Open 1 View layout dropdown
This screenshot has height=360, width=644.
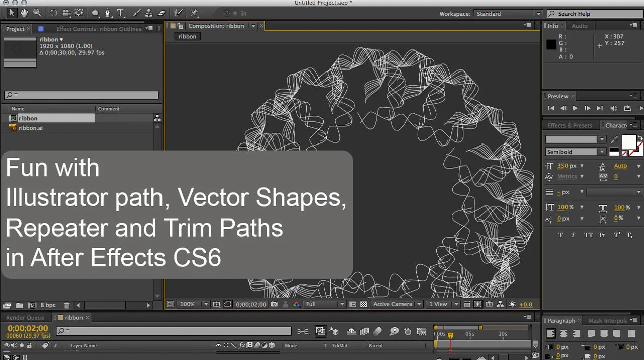point(443,304)
